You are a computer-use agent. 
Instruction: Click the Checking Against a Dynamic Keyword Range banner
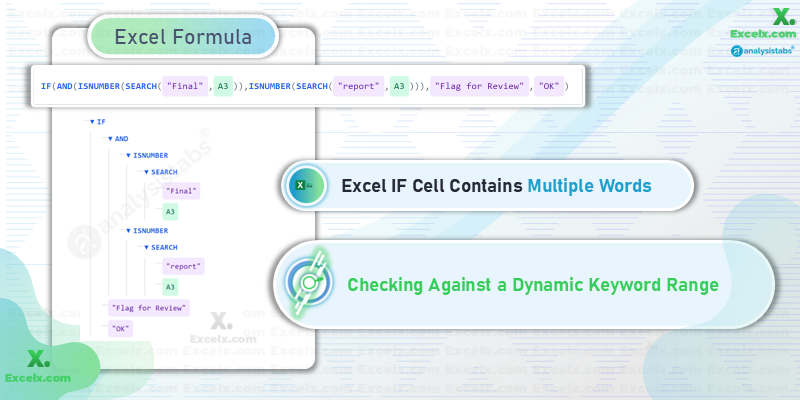coord(524,285)
